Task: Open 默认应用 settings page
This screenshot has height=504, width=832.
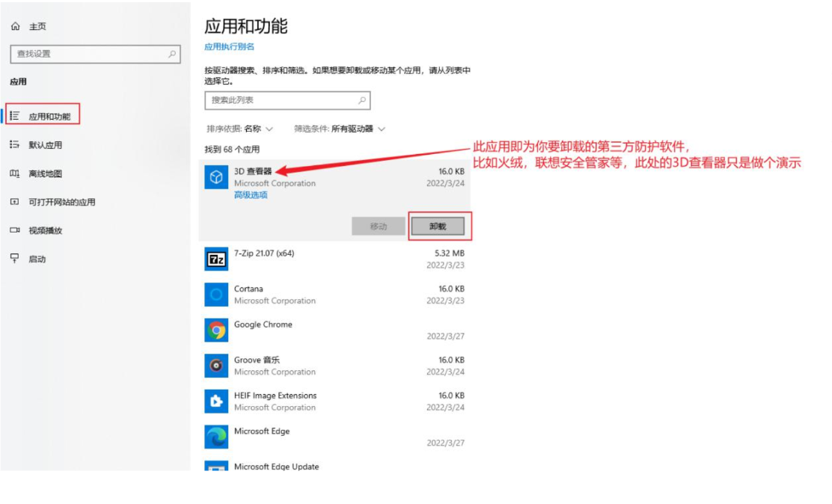Action: (45, 145)
